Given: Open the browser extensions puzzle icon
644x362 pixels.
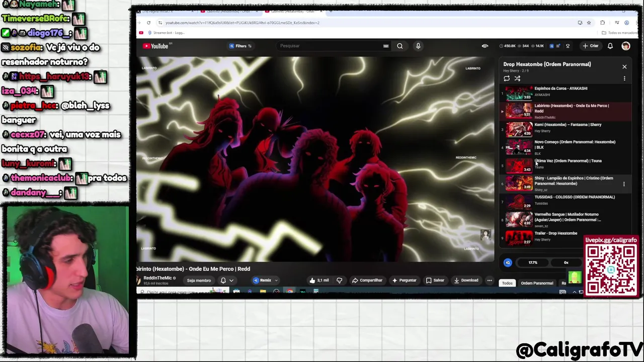Looking at the screenshot, I should [603, 23].
